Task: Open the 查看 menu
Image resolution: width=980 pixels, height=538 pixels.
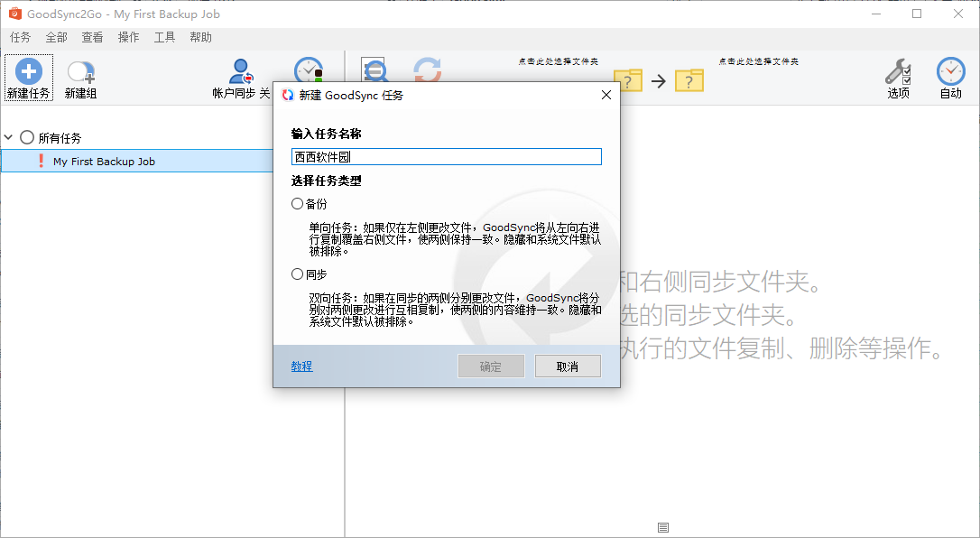Action: 93,38
